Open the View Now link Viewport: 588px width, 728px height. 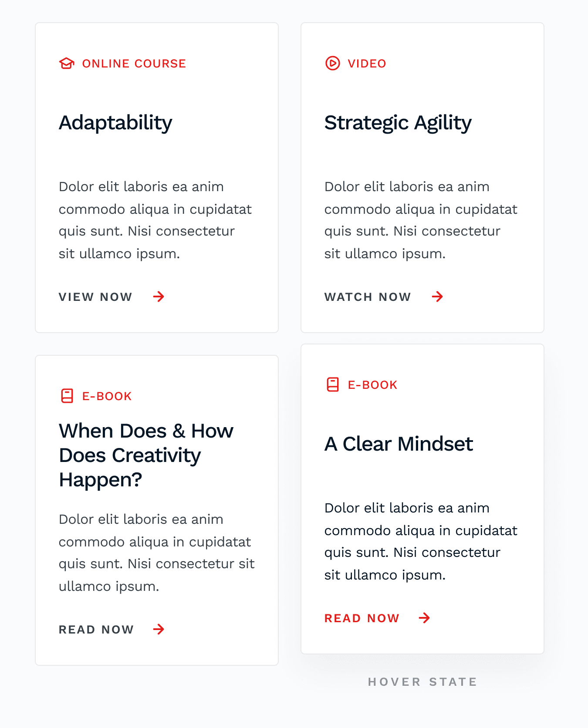[x=95, y=297]
